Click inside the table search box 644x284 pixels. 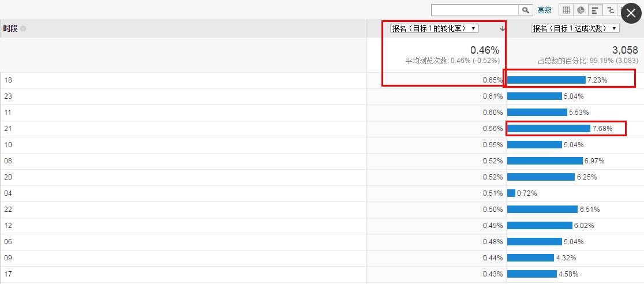(x=475, y=10)
